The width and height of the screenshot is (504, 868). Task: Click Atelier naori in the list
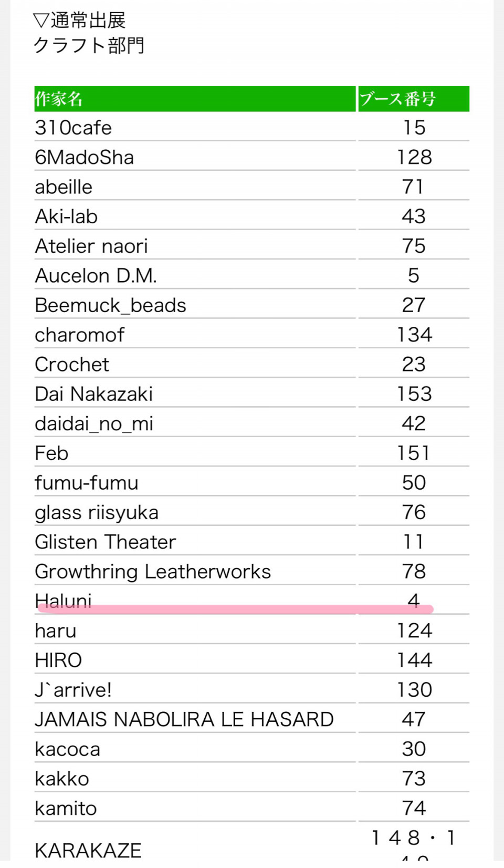(x=91, y=246)
